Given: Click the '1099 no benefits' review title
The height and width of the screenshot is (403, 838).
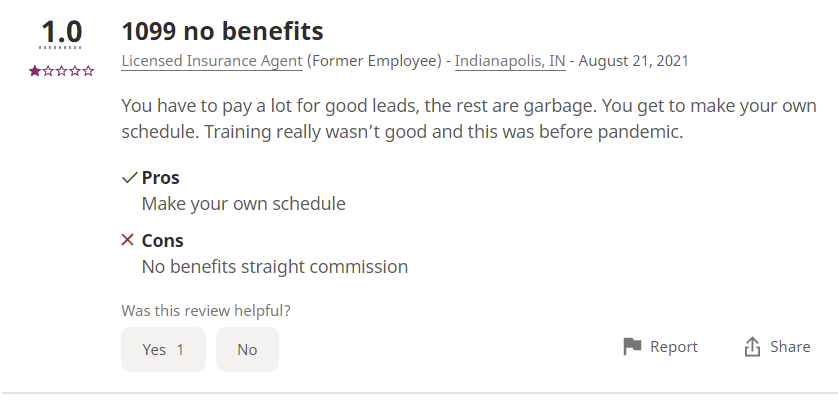Looking at the screenshot, I should pos(222,31).
